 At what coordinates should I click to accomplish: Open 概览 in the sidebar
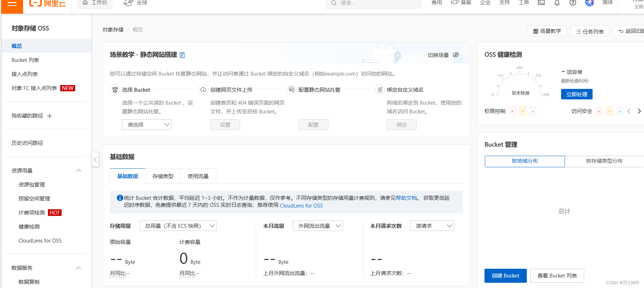click(x=47, y=46)
